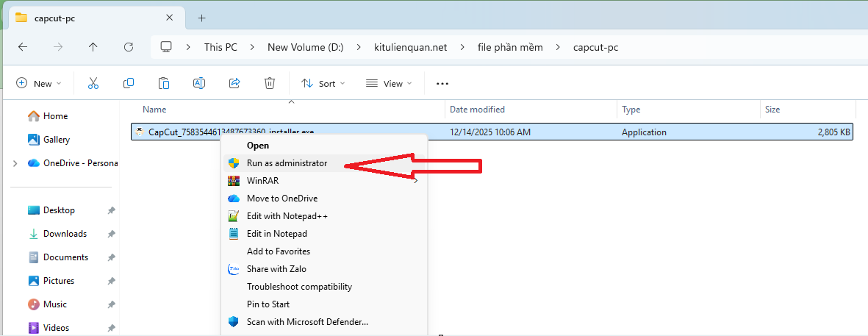Viewport: 868px width, 336px height.
Task: Click the Copy icon in toolbar
Action: pos(129,83)
